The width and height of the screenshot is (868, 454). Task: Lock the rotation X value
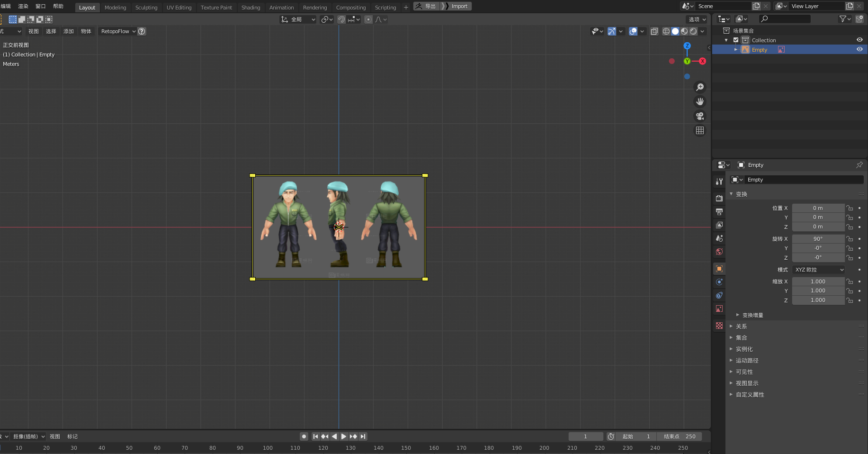tap(850, 239)
